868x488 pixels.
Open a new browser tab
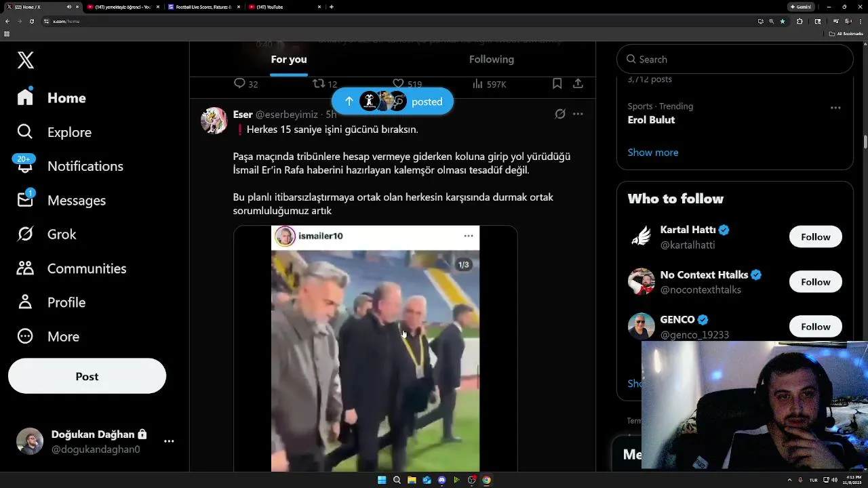pyautogui.click(x=331, y=7)
